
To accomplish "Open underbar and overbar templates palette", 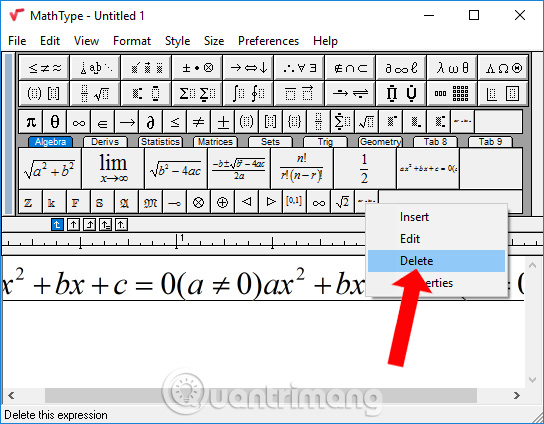I will point(299,93).
